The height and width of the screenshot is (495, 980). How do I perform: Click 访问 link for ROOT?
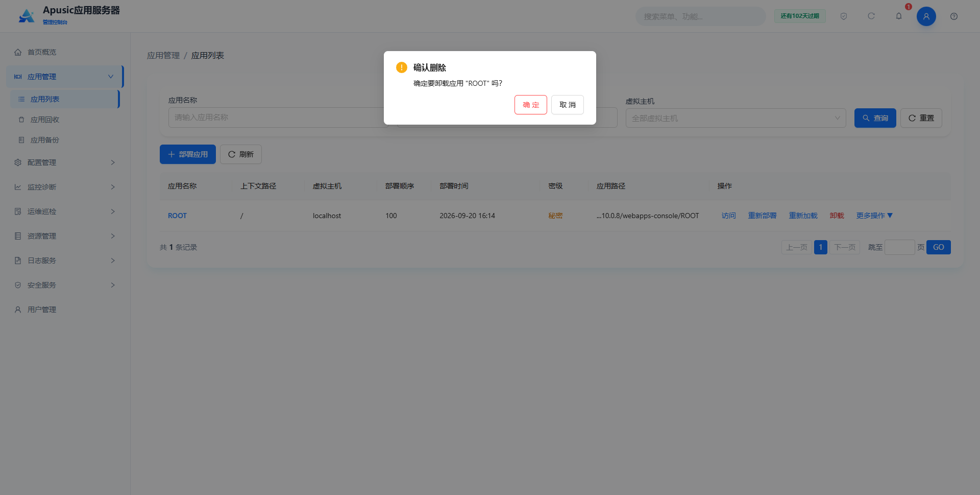(728, 216)
